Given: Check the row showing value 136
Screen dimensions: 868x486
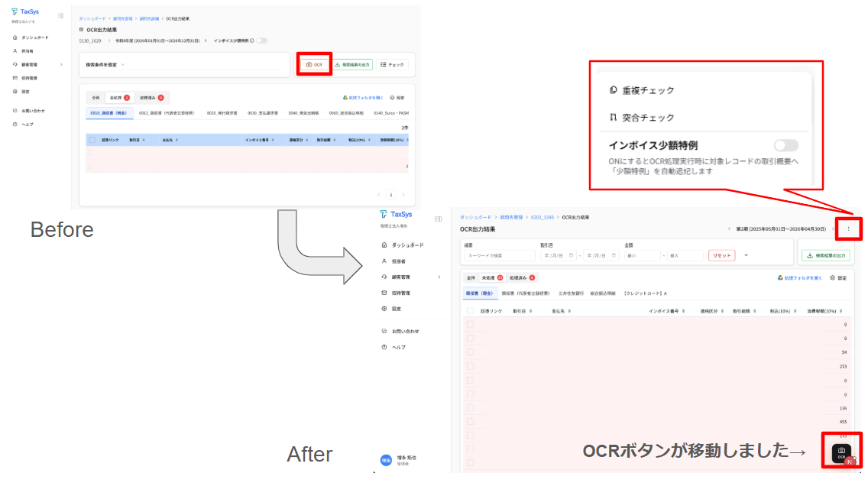Looking at the screenshot, I should [470, 408].
